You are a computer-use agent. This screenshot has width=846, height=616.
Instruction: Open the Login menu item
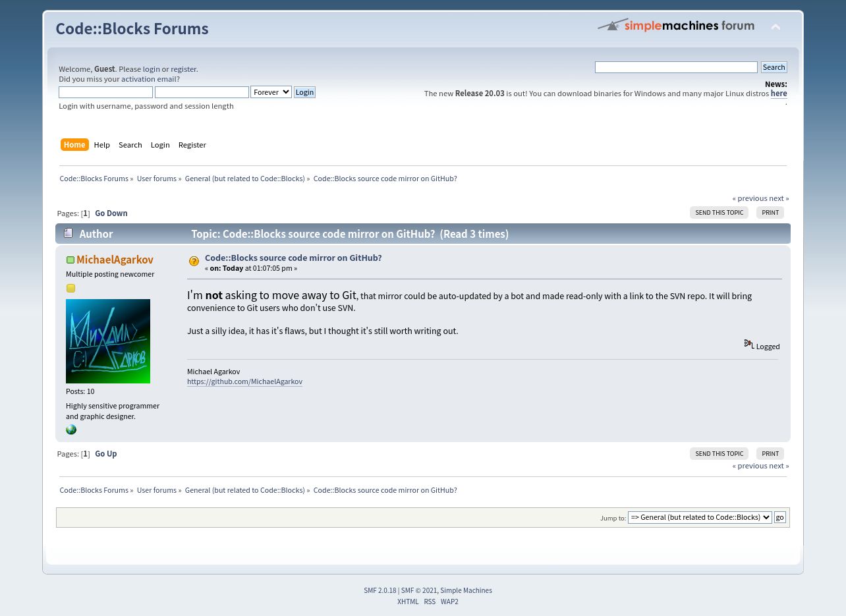coord(160,145)
